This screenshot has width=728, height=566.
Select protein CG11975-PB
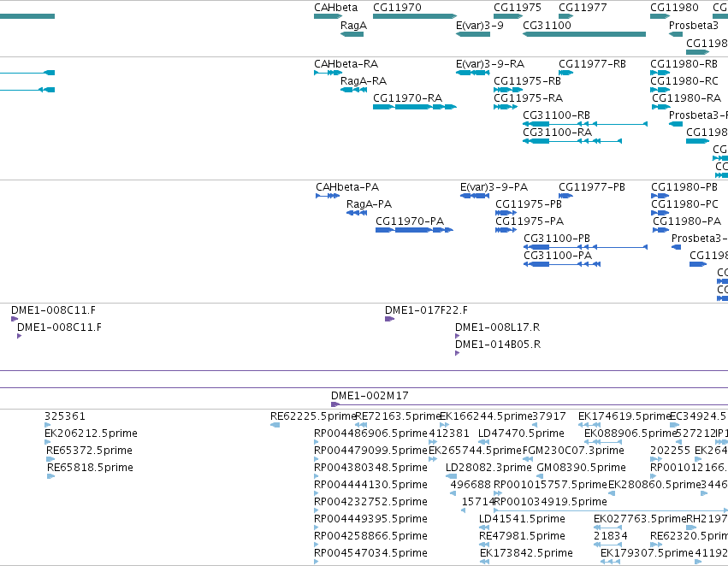506,213
